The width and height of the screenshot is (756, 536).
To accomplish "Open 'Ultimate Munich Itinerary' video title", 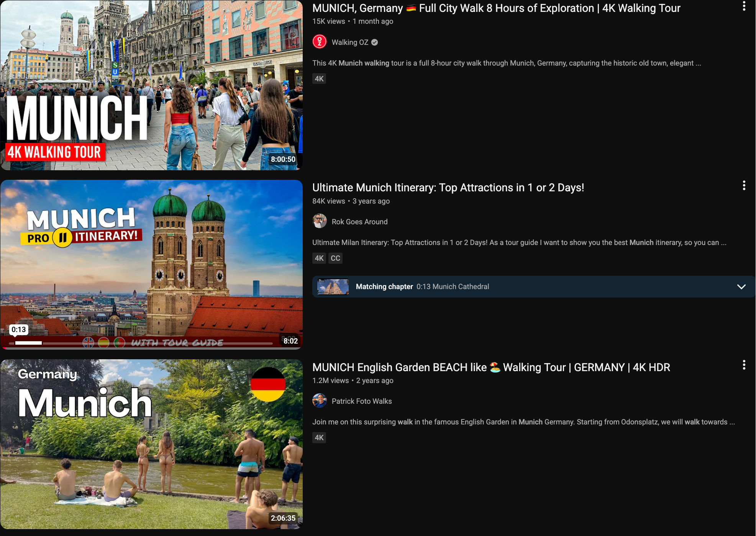I will [448, 187].
